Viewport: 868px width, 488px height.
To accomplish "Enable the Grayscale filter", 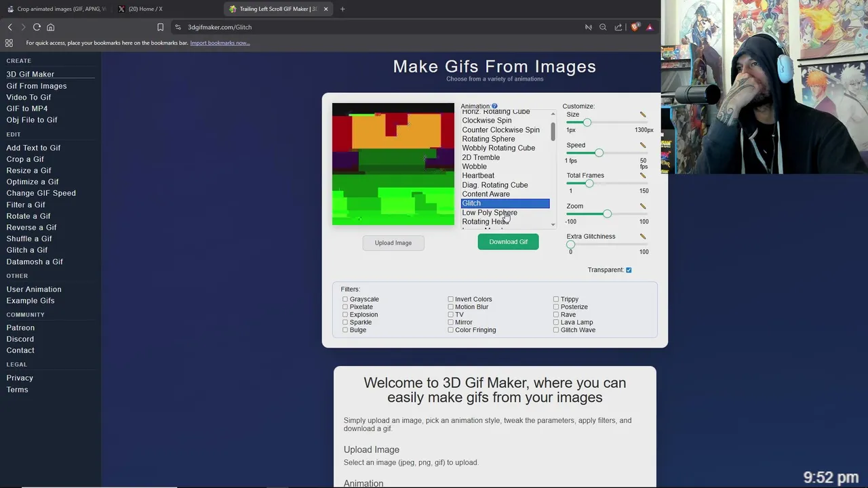I will 345,299.
